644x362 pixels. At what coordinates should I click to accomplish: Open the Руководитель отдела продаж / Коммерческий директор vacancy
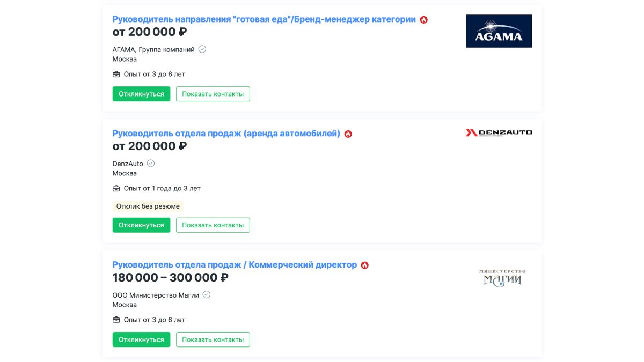pos(235,264)
